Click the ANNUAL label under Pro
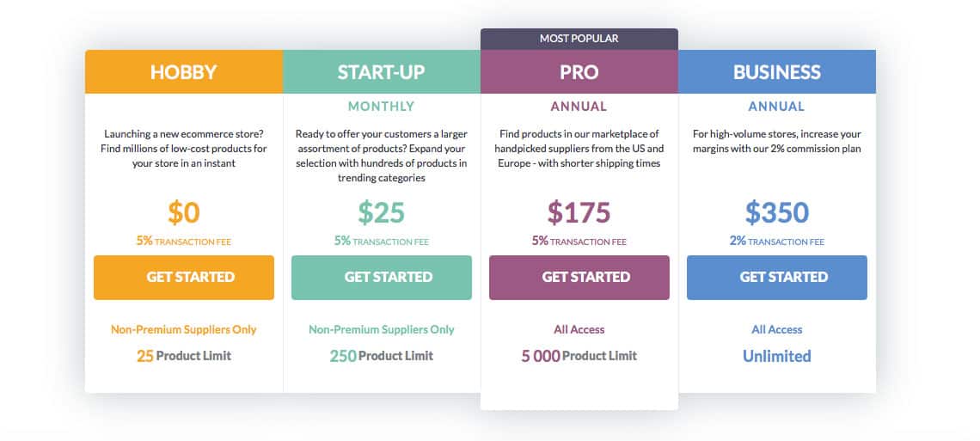Image resolution: width=980 pixels, height=441 pixels. [x=579, y=107]
